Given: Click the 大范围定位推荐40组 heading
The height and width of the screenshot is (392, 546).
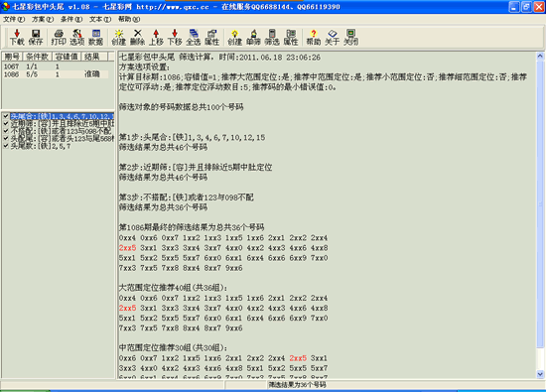Looking at the screenshot, I should [173, 287].
